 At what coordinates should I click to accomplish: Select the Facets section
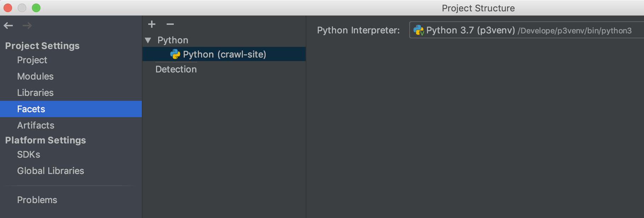[71, 109]
